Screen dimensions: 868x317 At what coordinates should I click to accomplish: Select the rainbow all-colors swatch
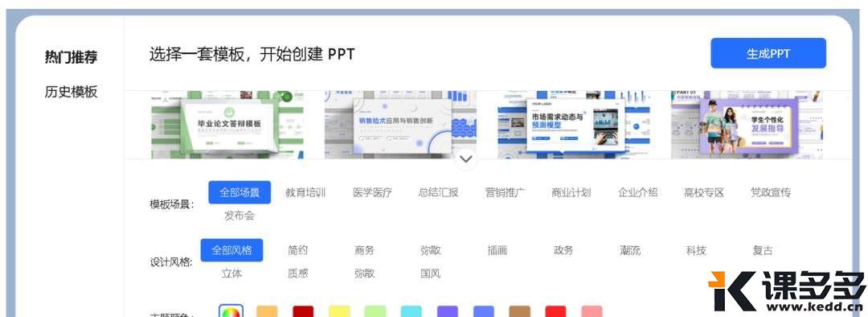231,311
